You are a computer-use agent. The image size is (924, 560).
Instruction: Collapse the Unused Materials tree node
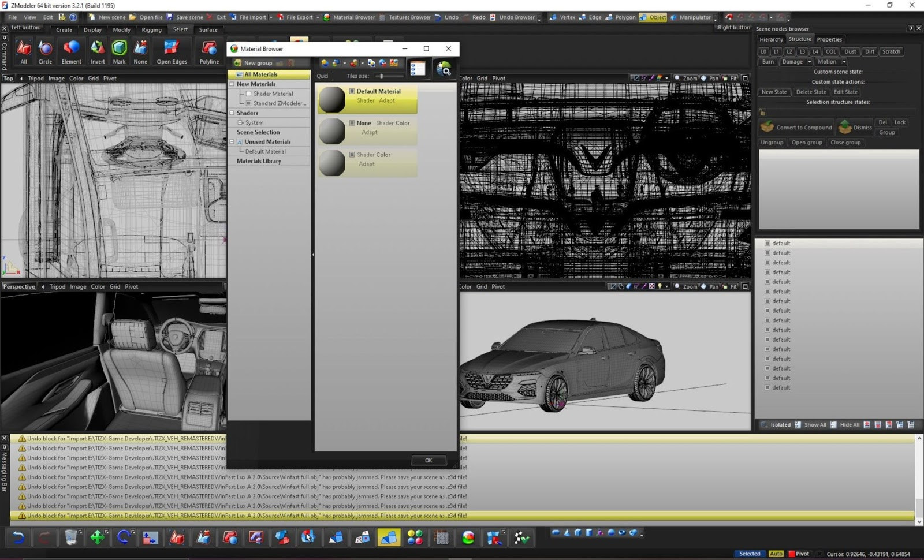point(232,142)
